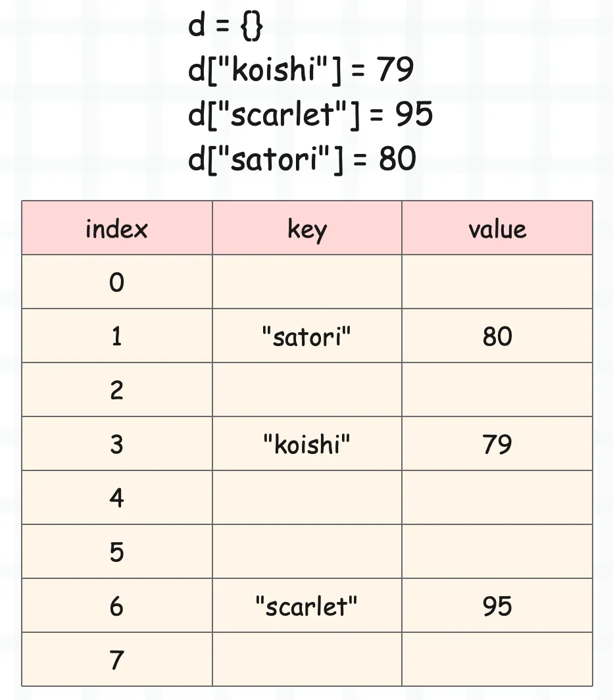The height and width of the screenshot is (700, 613).
Task: Click the "value" column header
Action: pos(497,228)
